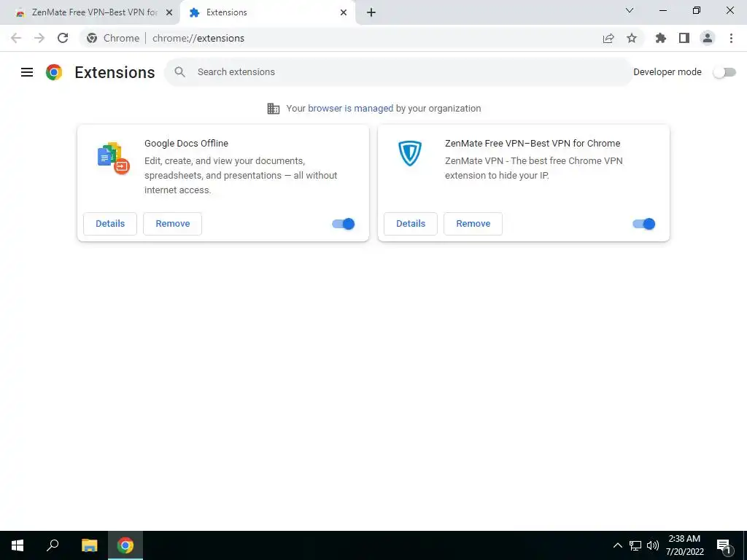747x560 pixels.
Task: Click the Chrome logo beside Extensions title
Action: (54, 72)
